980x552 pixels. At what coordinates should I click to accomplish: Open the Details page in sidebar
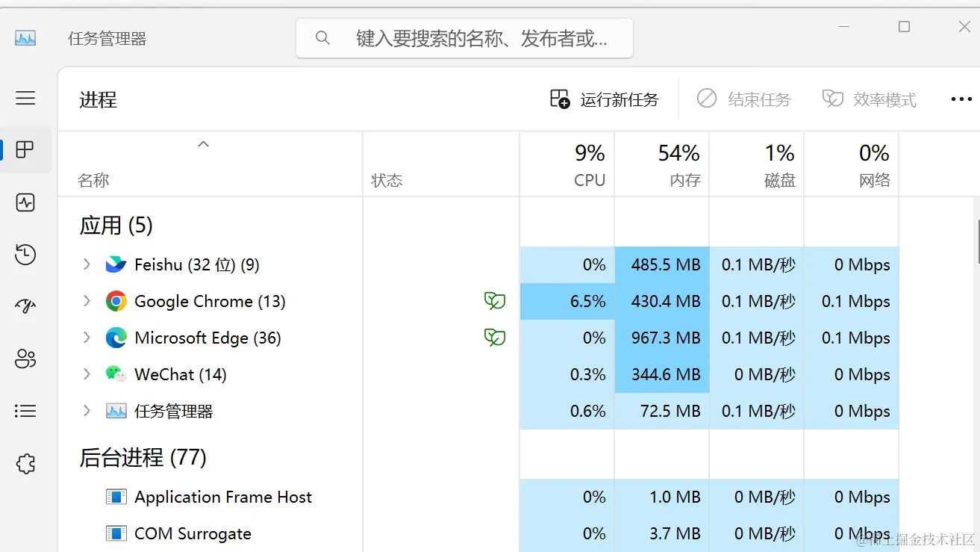(25, 411)
